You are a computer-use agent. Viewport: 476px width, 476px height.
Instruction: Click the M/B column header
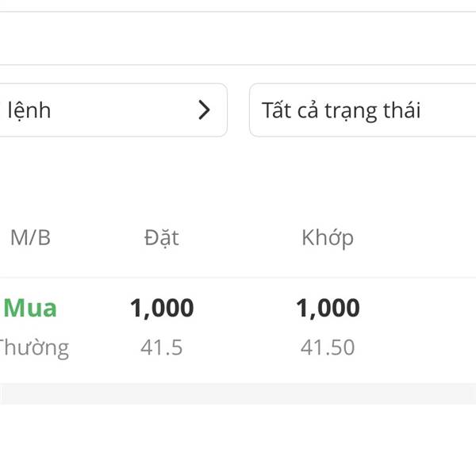pos(30,237)
